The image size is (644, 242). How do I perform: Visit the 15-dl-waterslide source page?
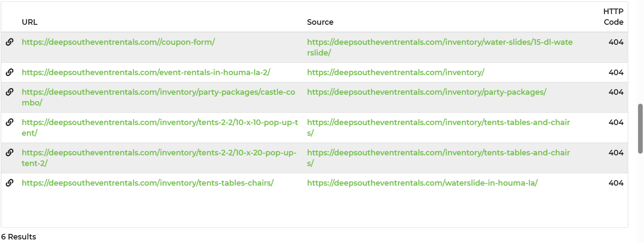440,42
